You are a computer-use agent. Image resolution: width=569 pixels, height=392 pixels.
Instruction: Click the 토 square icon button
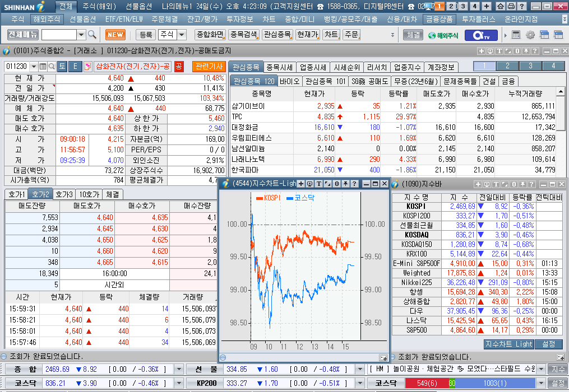(x=62, y=67)
